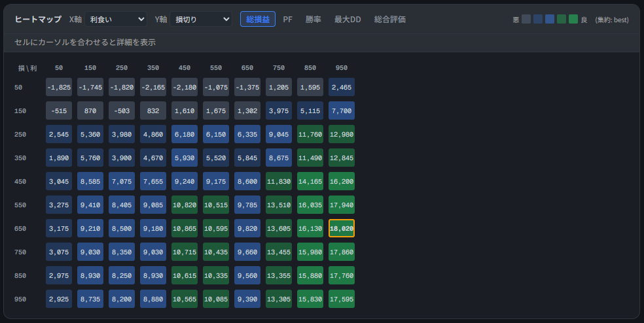The image size is (644, 323).
Task: Click the 9,410 heatmap cell
Action: 90,205
